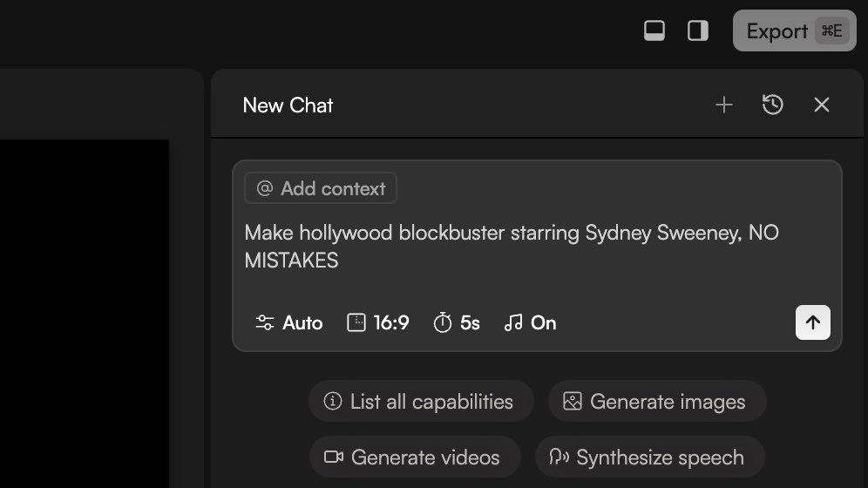
Task: Select Synthesize speech suggestion
Action: [649, 457]
